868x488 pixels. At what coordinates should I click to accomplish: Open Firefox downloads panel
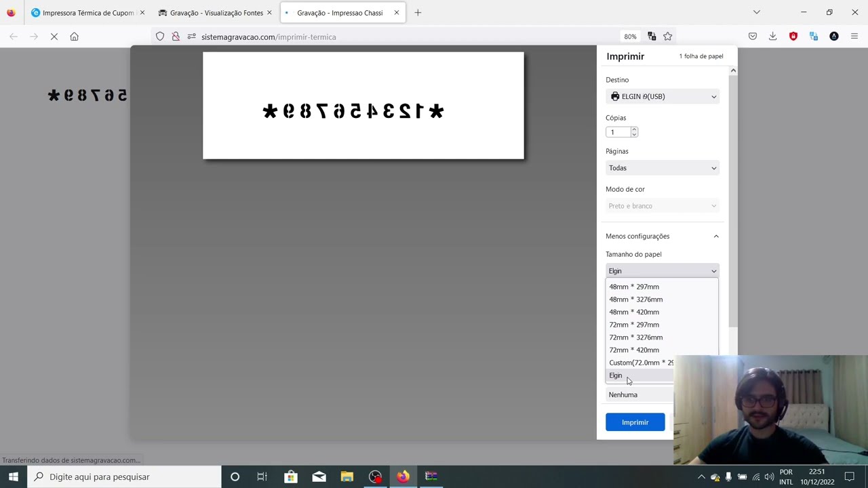click(773, 37)
